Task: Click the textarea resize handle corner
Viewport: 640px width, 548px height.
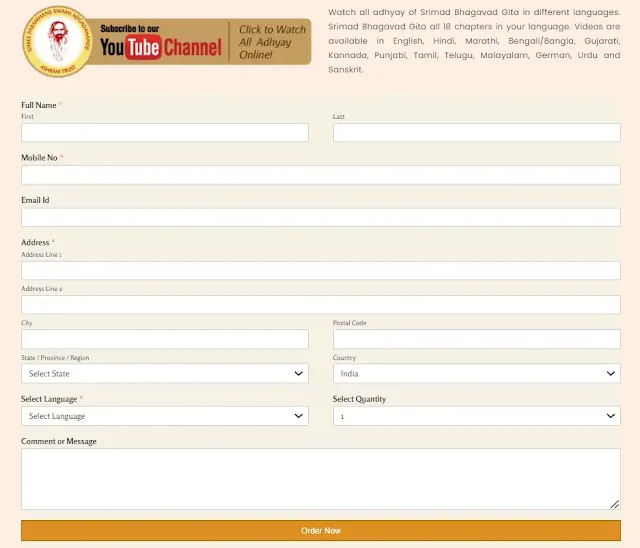Action: coord(615,504)
